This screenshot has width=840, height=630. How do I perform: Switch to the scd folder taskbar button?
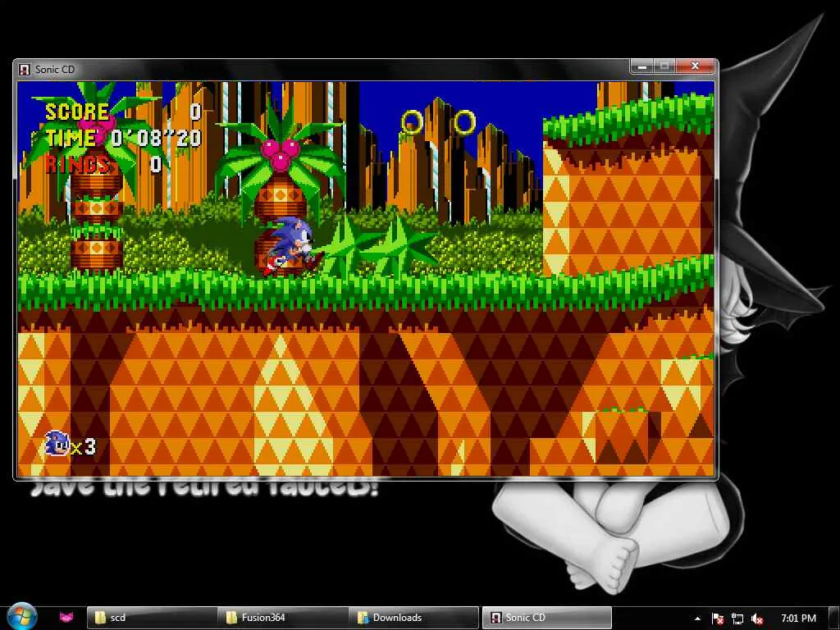tap(152, 618)
